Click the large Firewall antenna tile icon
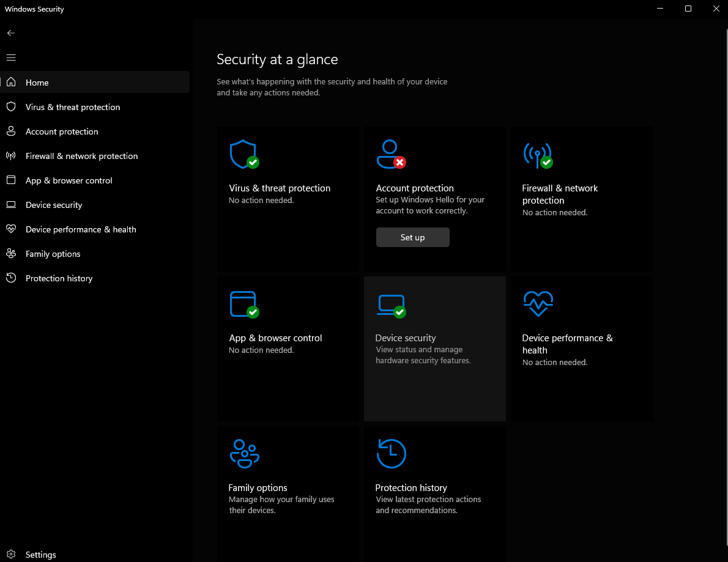This screenshot has height=562, width=728. coord(538,155)
